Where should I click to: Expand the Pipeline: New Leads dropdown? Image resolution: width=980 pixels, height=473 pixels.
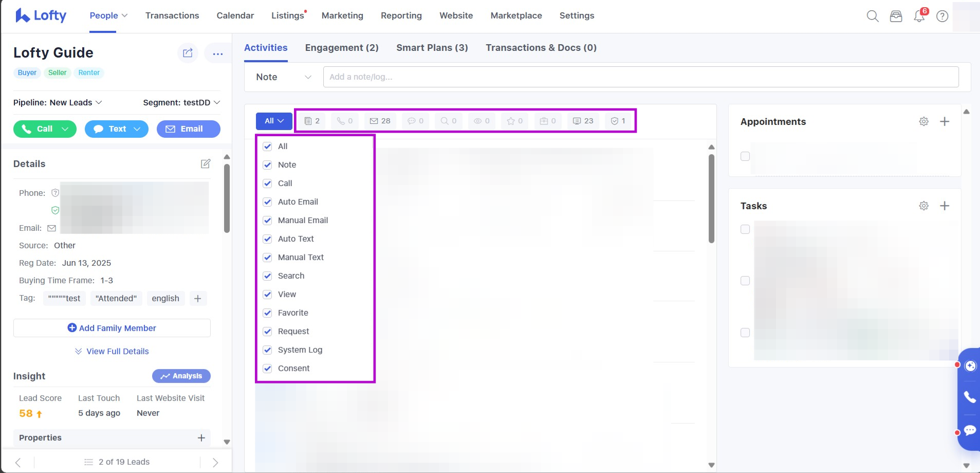[58, 102]
